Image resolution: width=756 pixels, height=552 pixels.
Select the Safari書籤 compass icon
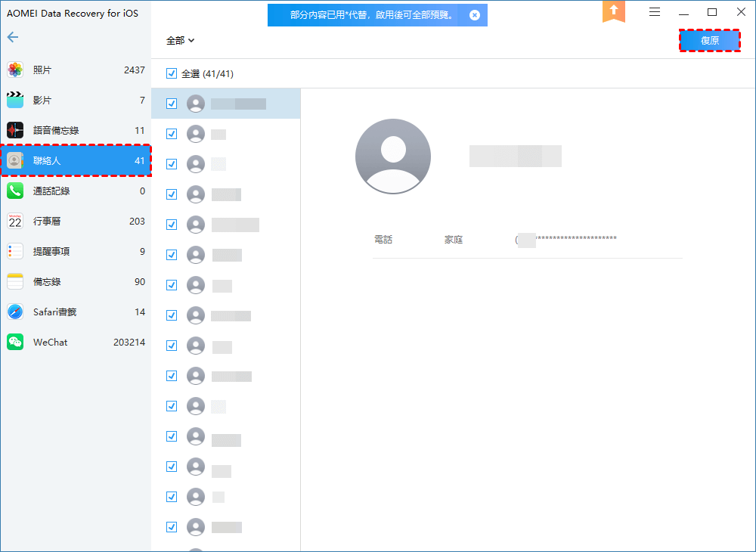(x=15, y=312)
